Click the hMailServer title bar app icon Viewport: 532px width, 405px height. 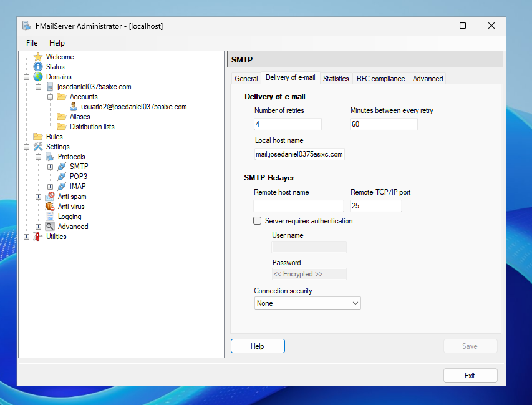27,26
